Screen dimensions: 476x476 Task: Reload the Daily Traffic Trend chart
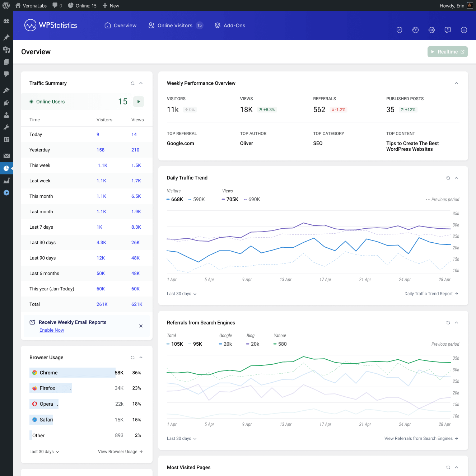[448, 178]
